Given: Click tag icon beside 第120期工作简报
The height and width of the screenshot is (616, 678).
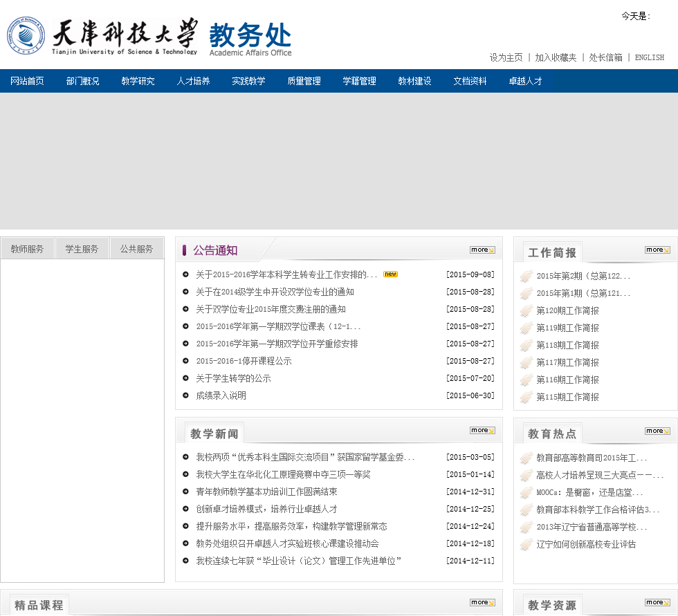Looking at the screenshot, I should [x=526, y=311].
